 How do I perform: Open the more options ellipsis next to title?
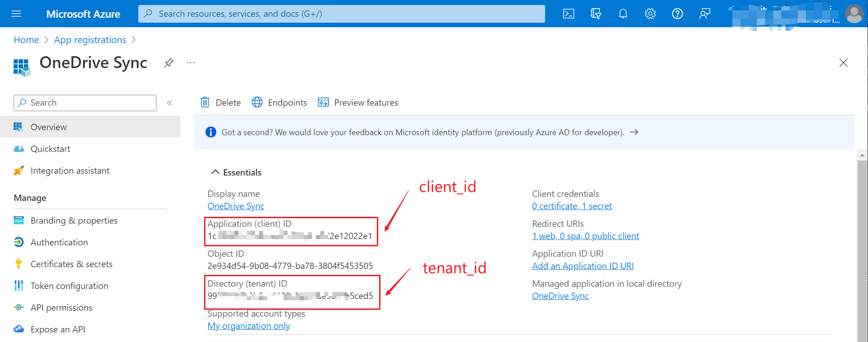click(191, 63)
